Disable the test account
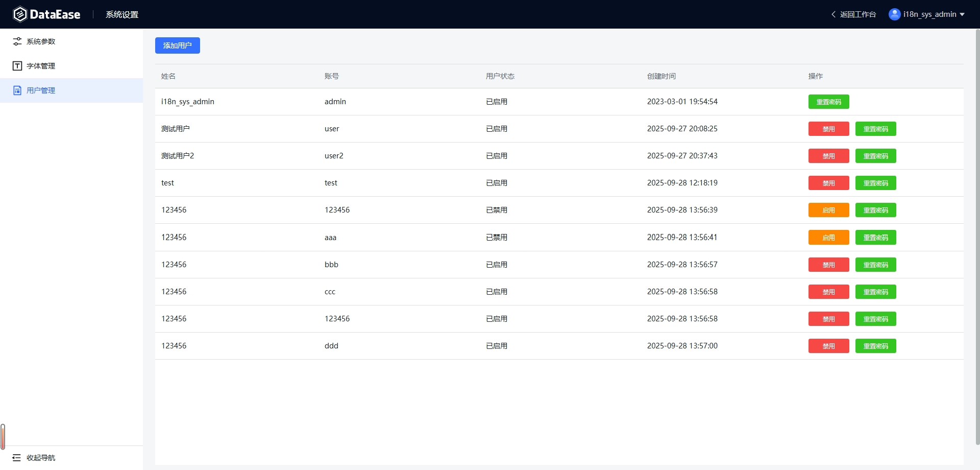This screenshot has height=470, width=980. click(x=829, y=183)
